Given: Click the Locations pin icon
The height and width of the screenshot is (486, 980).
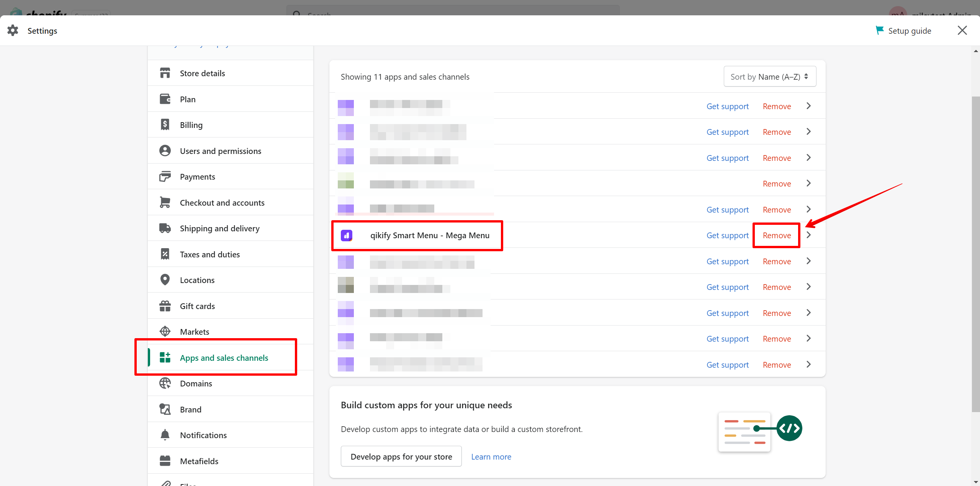Looking at the screenshot, I should point(165,280).
